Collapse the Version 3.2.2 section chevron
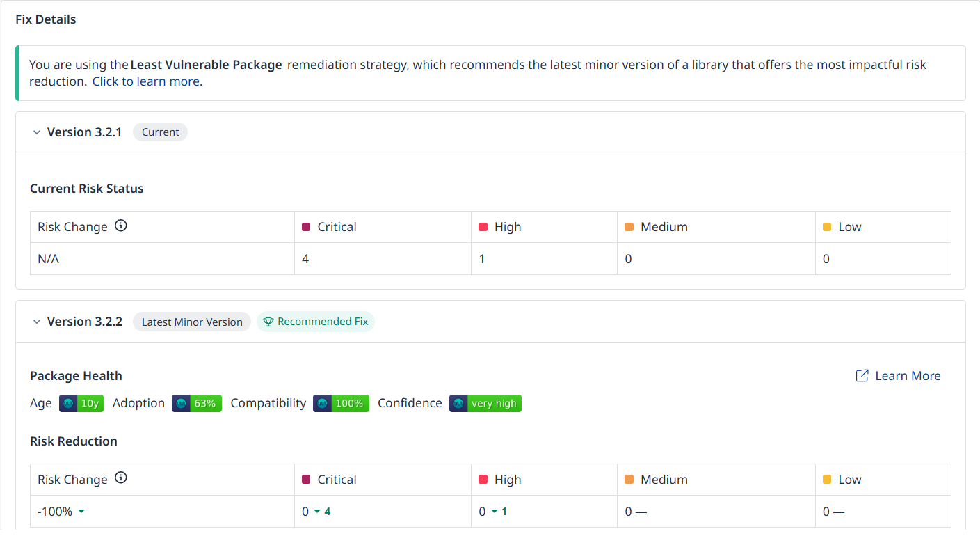The width and height of the screenshot is (980, 536). [37, 322]
